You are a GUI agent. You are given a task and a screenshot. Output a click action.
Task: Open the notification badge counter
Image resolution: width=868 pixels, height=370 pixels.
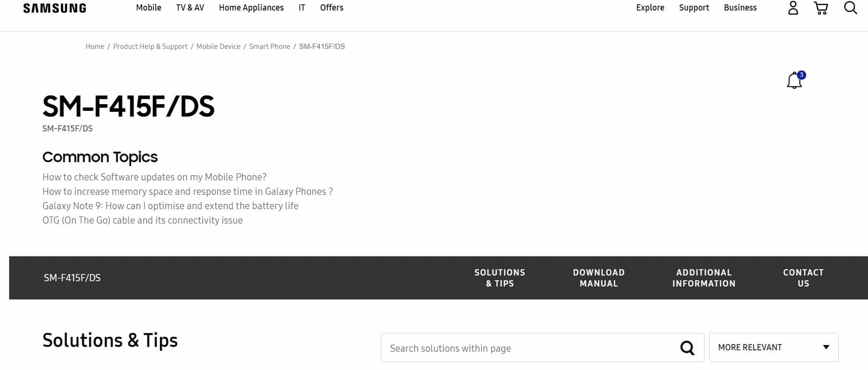coord(801,75)
